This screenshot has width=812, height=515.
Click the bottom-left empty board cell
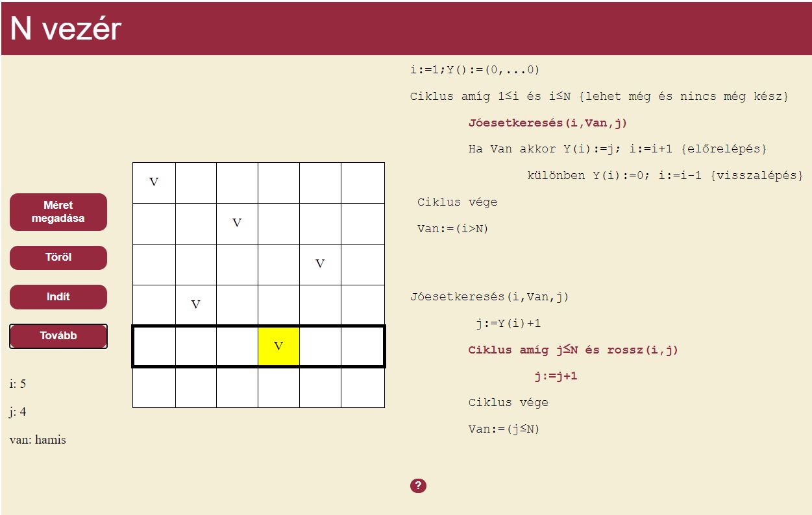154,387
